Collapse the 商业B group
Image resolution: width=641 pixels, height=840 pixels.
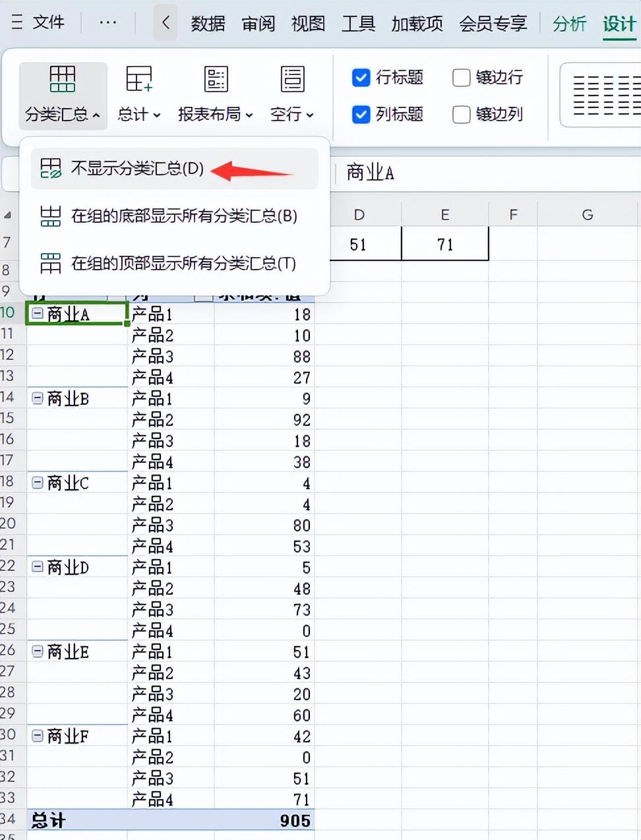(x=38, y=398)
